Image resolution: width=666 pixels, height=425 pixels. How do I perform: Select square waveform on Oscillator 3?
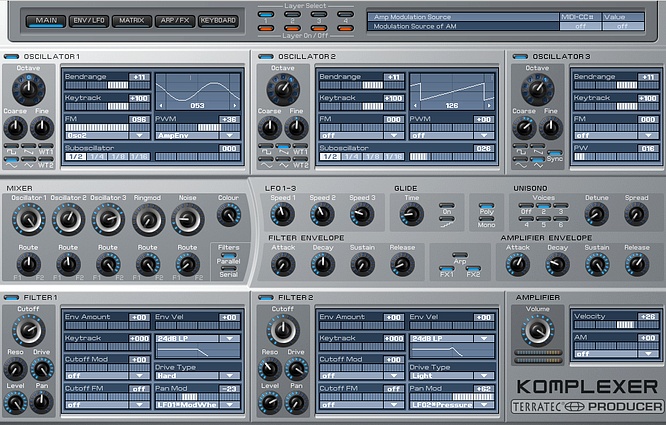click(x=521, y=146)
